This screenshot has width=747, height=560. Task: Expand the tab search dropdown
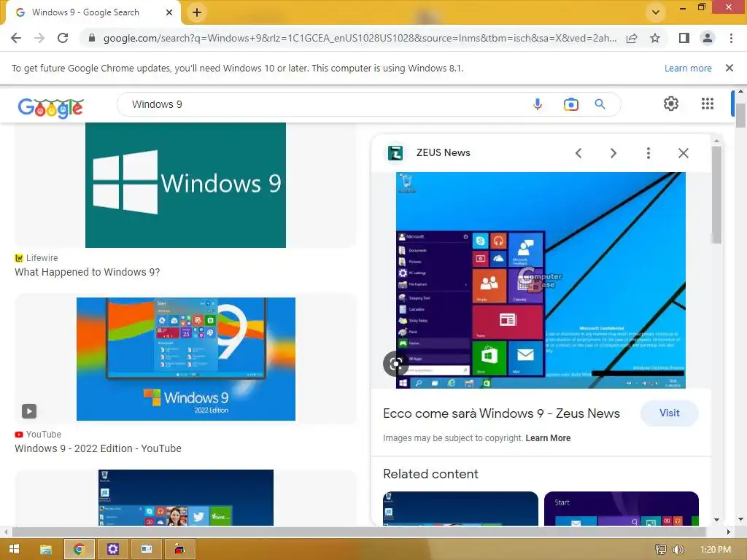point(656,12)
